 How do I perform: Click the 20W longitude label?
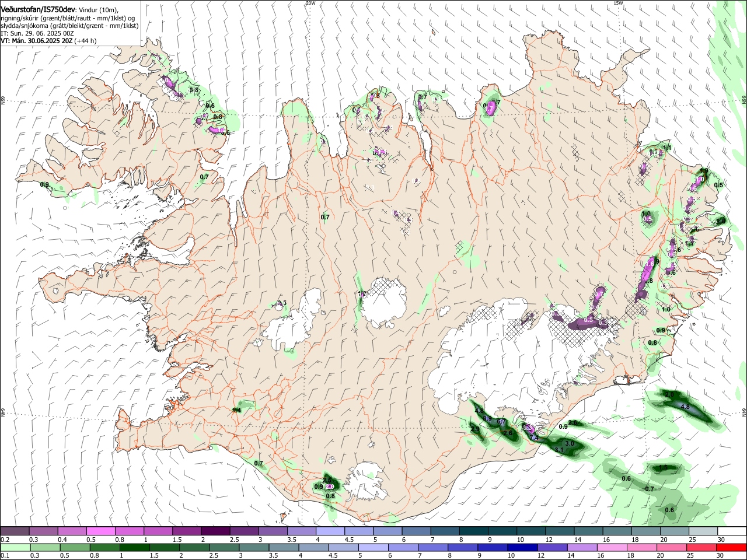(x=310, y=3)
